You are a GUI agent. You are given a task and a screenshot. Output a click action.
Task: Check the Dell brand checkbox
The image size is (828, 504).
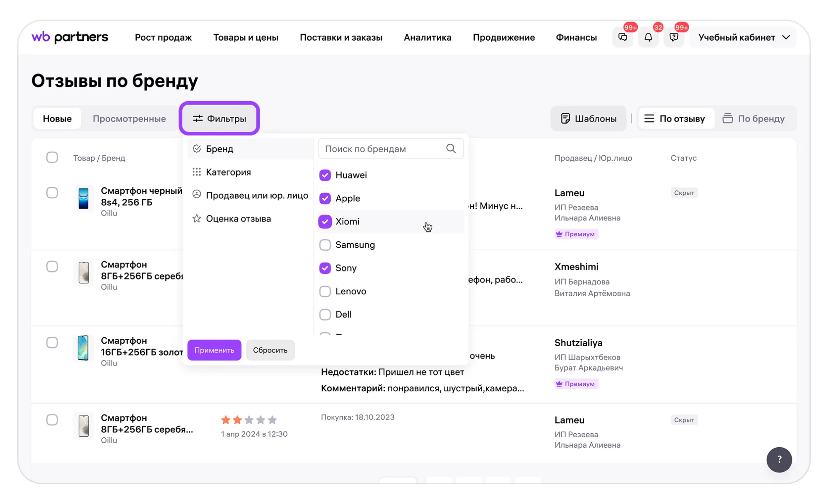(x=325, y=314)
